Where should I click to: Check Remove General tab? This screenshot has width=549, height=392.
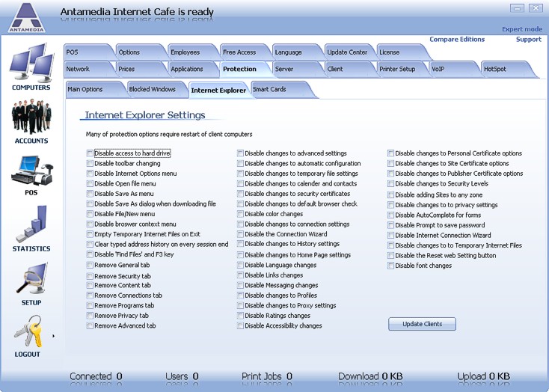point(90,265)
